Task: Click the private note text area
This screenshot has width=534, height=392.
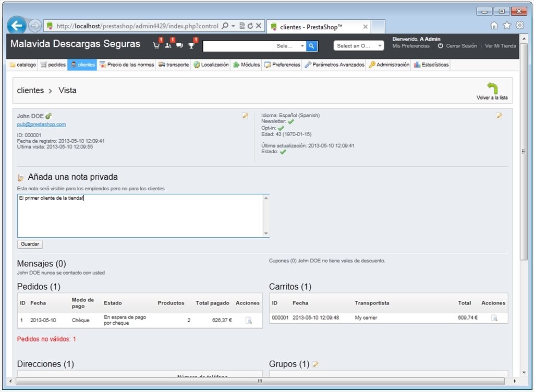Action: (143, 216)
